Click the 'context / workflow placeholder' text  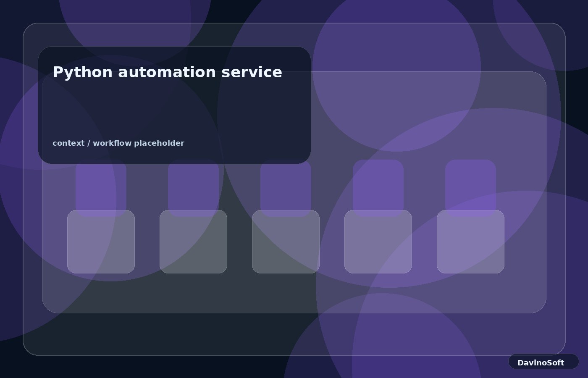coord(118,143)
